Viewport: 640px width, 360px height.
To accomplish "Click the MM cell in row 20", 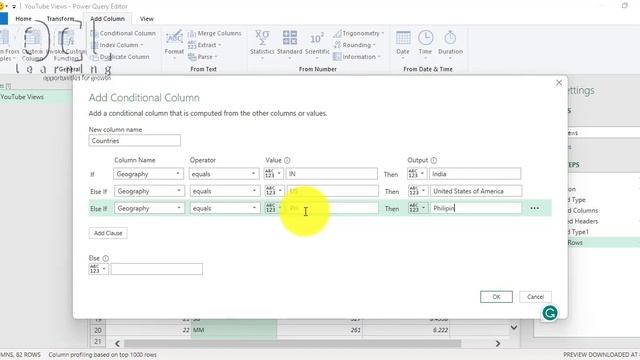I will click(234, 330).
